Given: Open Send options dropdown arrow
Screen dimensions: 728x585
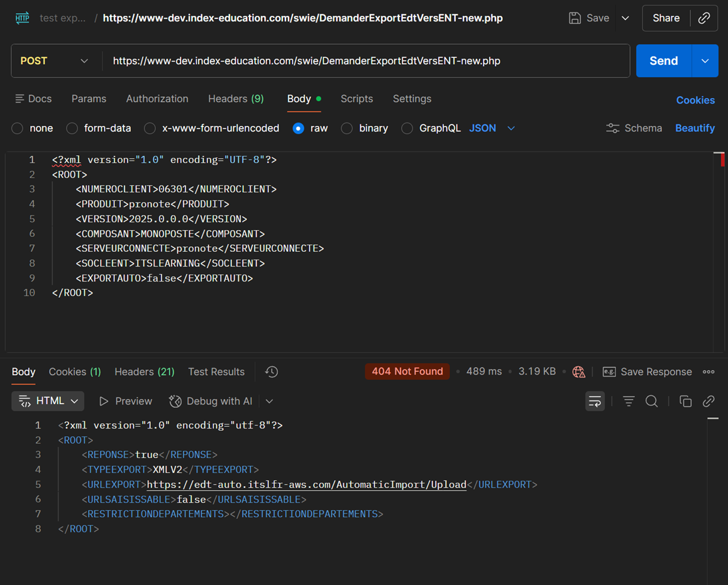Looking at the screenshot, I should point(705,61).
